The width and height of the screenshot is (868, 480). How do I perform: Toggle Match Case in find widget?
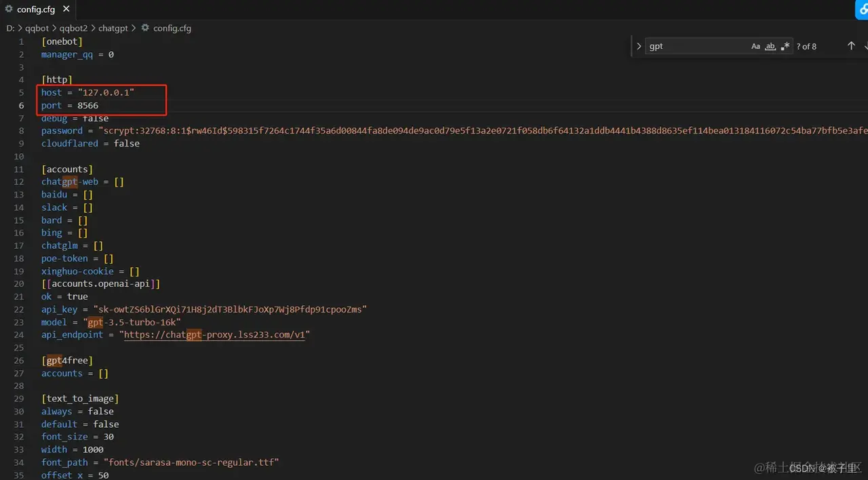(x=755, y=46)
